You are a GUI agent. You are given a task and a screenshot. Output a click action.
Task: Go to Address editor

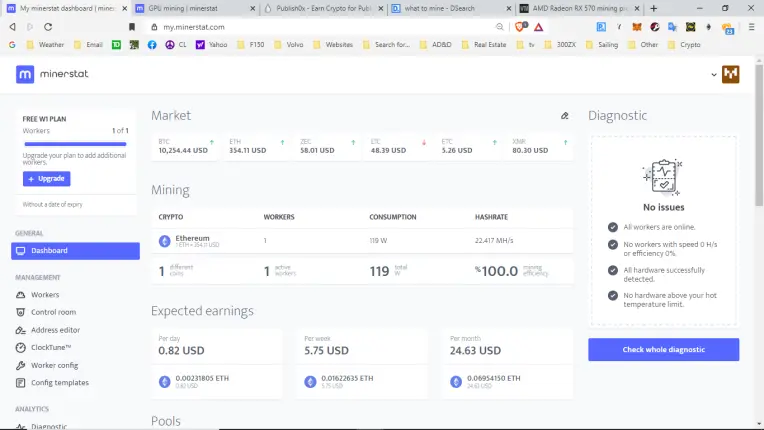(x=56, y=330)
